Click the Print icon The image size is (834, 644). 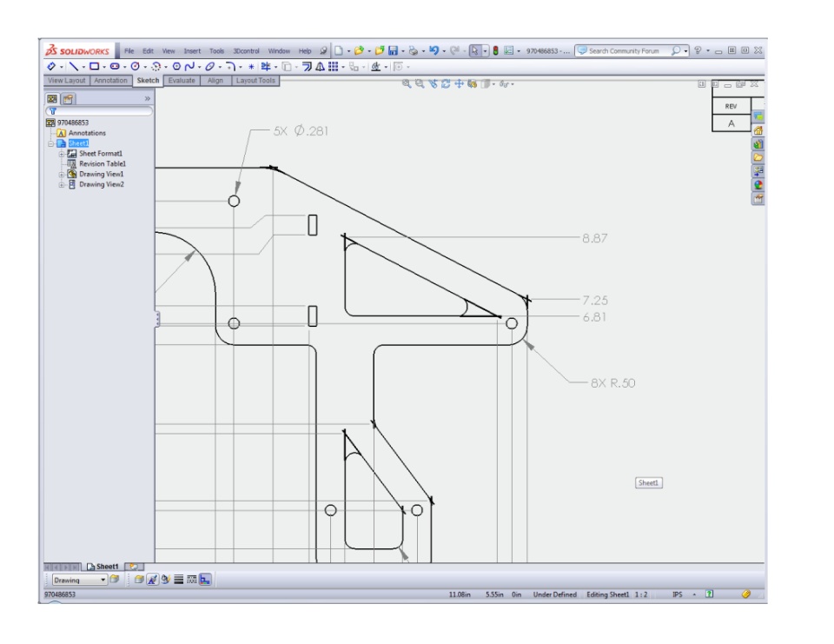click(414, 50)
